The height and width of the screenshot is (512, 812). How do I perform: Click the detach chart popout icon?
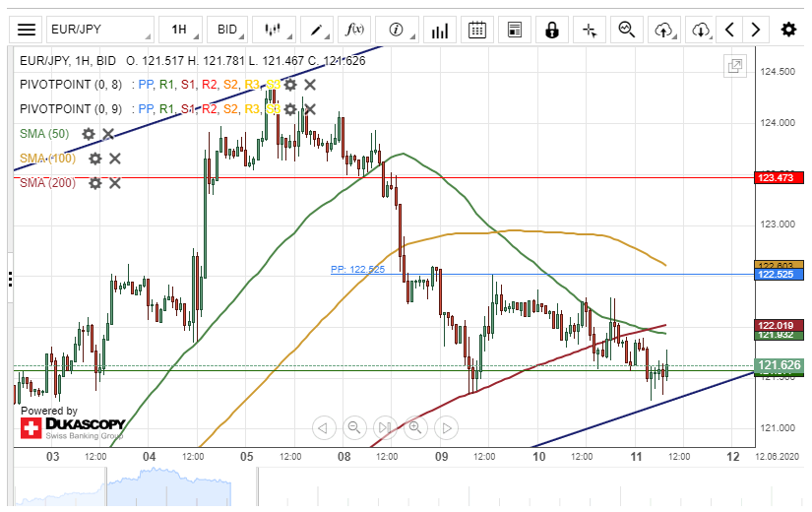[x=735, y=66]
